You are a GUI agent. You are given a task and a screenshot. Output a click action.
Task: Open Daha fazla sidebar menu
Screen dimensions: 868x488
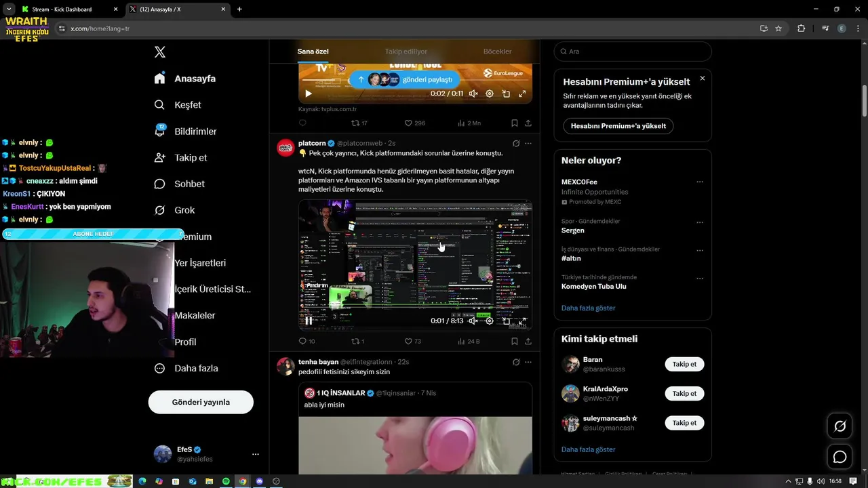[186, 368]
